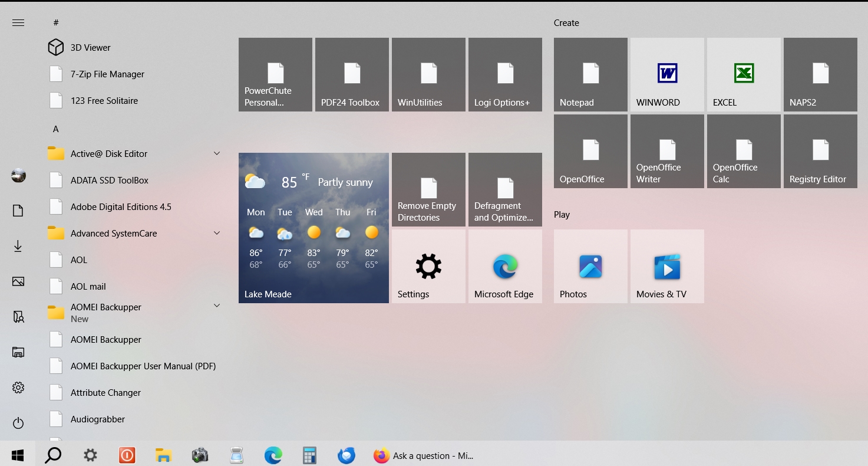
Task: Open the taskbar search magnifier
Action: click(53, 455)
